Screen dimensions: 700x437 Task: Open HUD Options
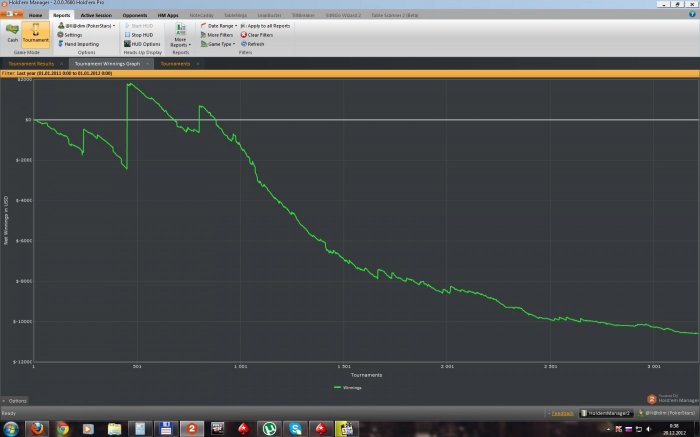144,44
